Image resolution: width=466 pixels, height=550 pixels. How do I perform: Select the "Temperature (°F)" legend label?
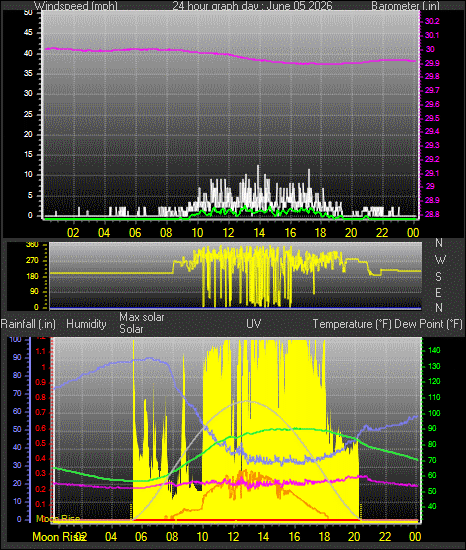[352, 324]
